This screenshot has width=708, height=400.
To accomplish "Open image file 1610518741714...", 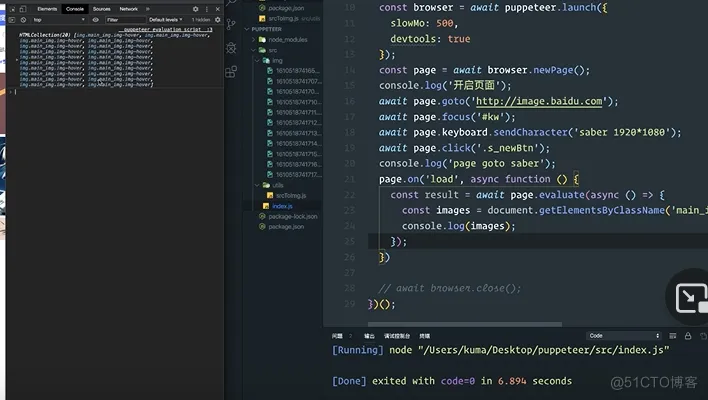I will click(298, 144).
